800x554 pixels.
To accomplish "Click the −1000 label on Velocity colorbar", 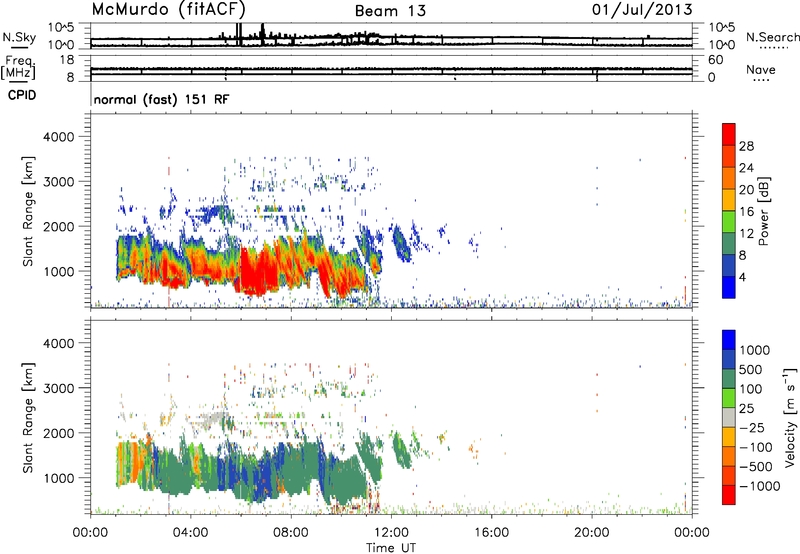I will pos(760,486).
